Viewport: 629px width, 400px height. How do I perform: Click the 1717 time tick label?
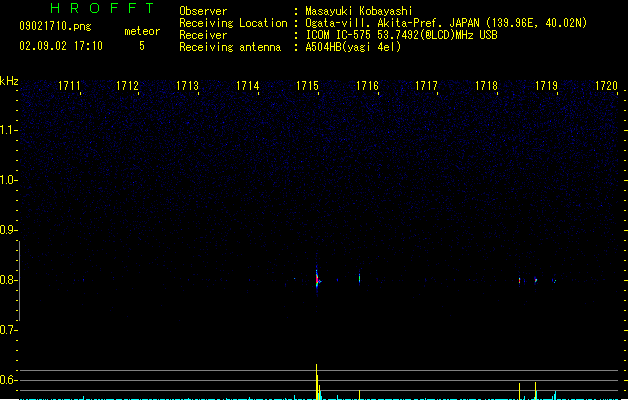(426, 86)
